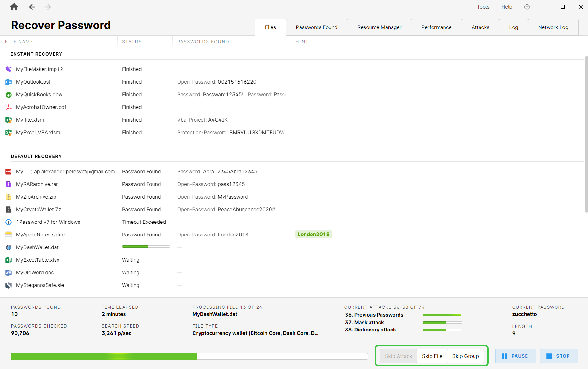Select the MyOldWord.doc Word icon
588x369 pixels.
pos(9,272)
